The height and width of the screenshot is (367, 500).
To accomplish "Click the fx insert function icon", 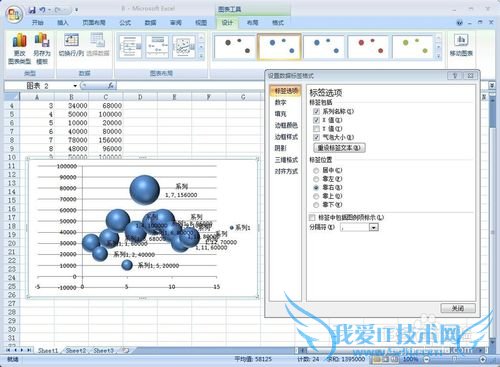I will [111, 86].
